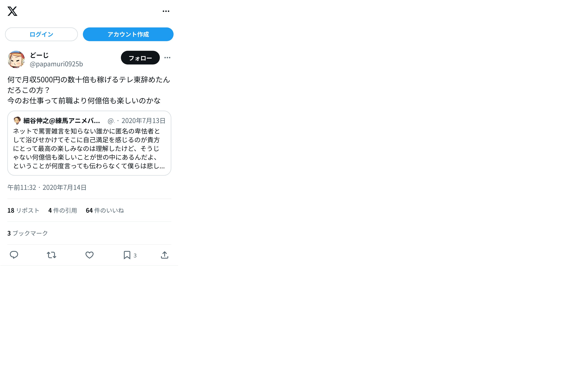
Task: Follow the user with フォロー button
Action: tap(140, 58)
